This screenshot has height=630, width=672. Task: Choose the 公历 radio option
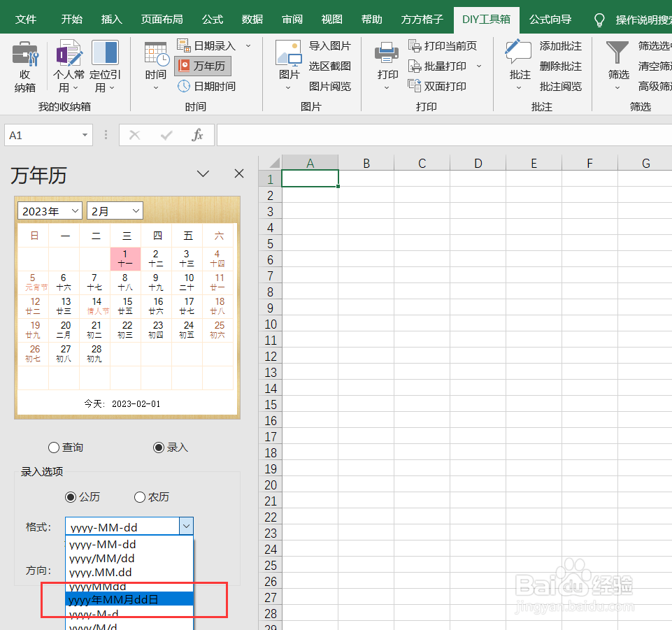pos(71,497)
